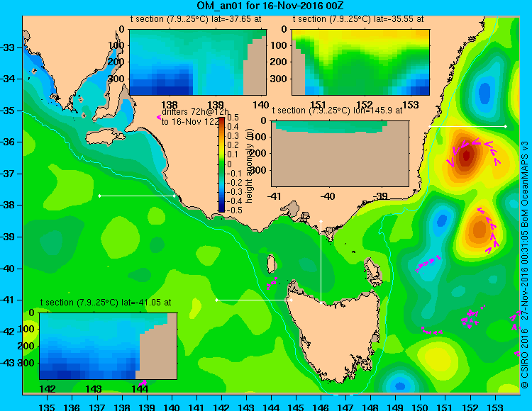Click the -0.5 value below the color bar
Viewport: 532px width, 411px height.
(235, 210)
